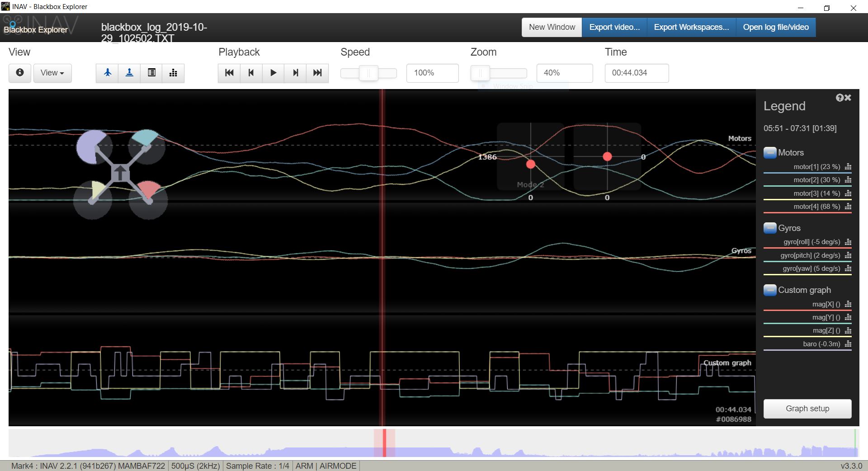Collapse the Gyros group in the Legend
868x471 pixels.
(x=770, y=228)
